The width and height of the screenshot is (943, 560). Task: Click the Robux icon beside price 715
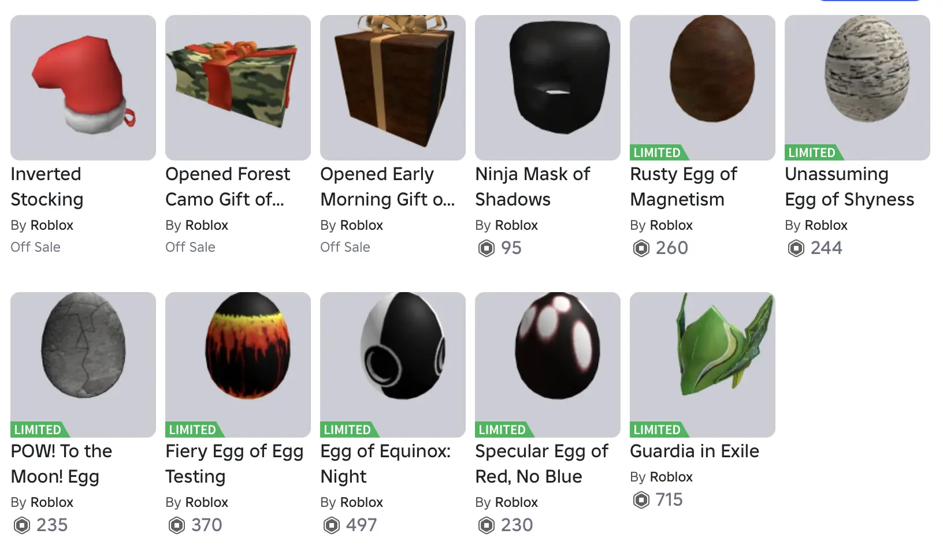tap(641, 500)
